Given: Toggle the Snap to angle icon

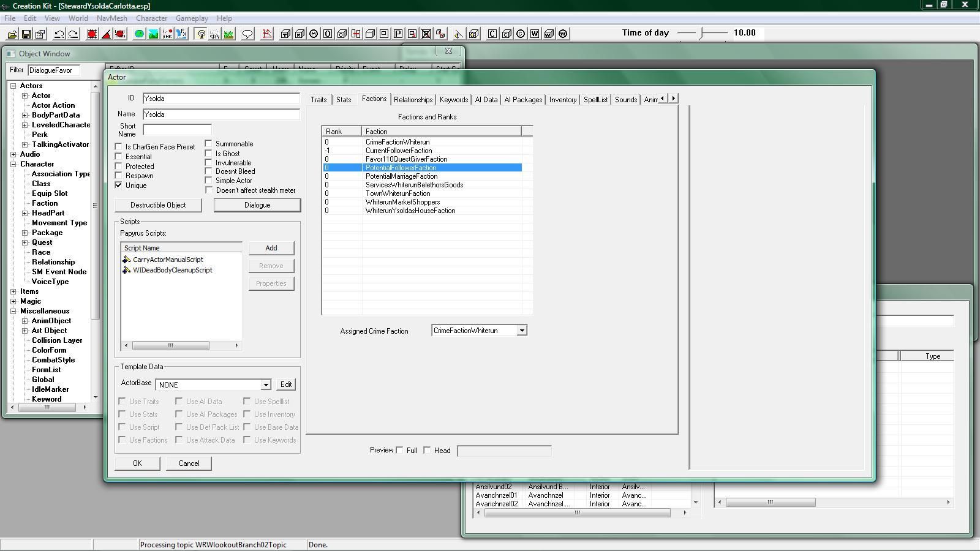Looking at the screenshot, I should click(106, 34).
